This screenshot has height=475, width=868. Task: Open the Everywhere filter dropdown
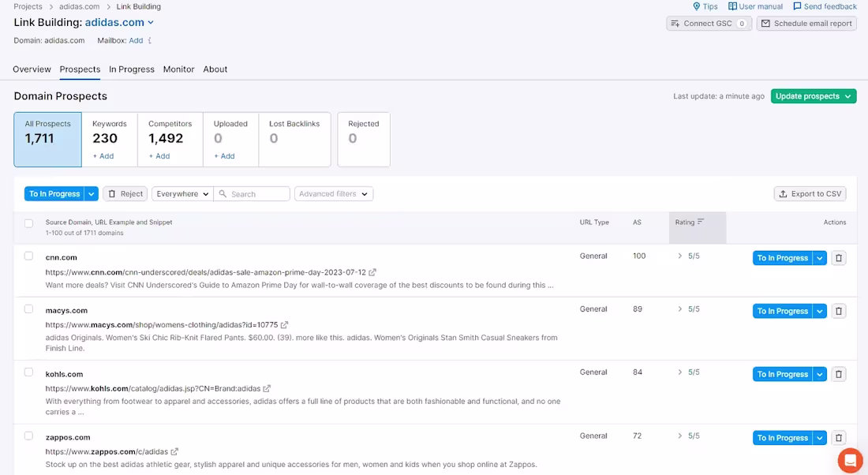(x=181, y=193)
